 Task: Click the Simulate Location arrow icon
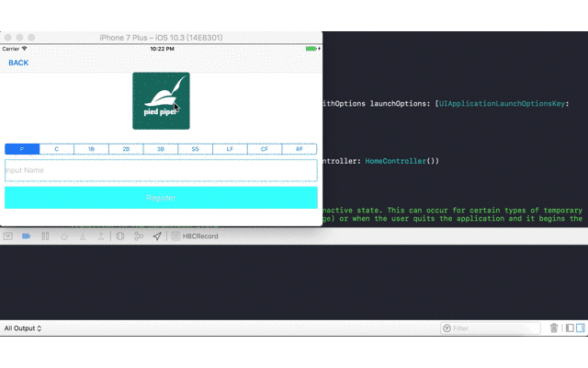[157, 236]
